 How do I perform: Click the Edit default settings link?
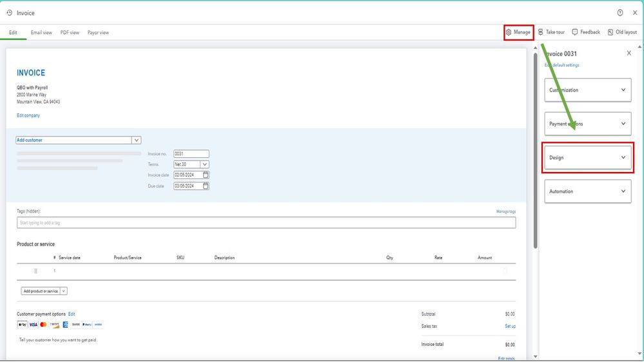pyautogui.click(x=562, y=65)
